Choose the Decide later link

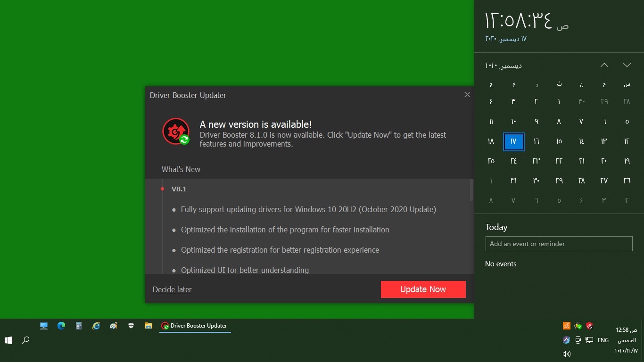coord(172,289)
